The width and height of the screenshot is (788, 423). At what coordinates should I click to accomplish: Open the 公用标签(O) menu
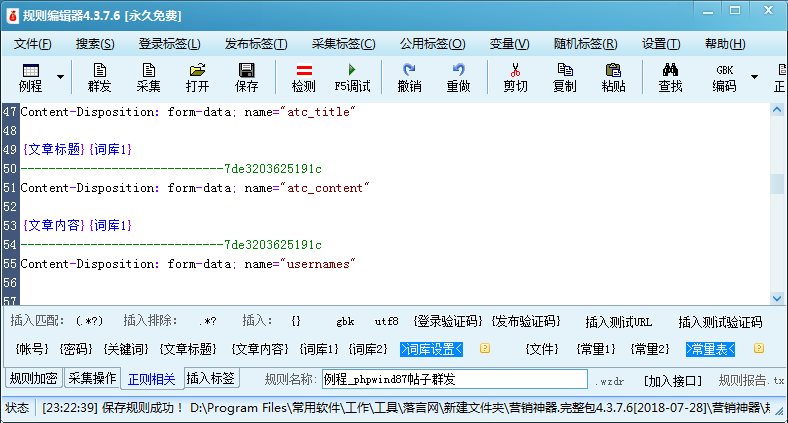pos(433,44)
